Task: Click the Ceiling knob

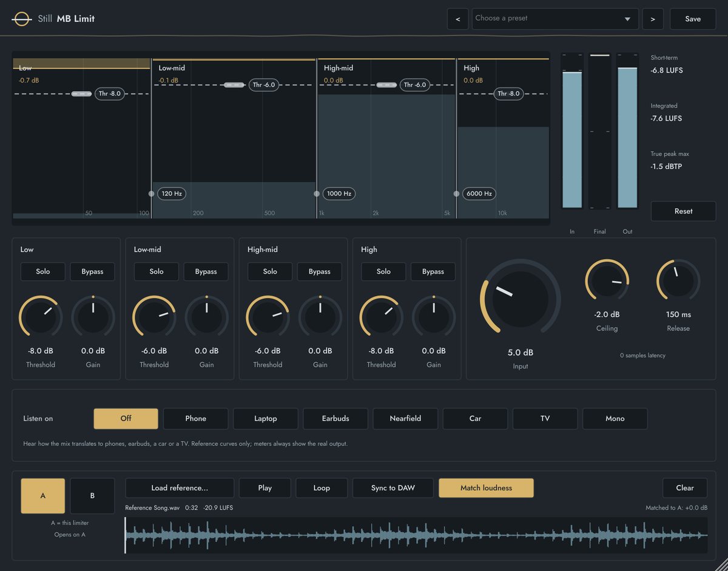Action: (x=607, y=281)
